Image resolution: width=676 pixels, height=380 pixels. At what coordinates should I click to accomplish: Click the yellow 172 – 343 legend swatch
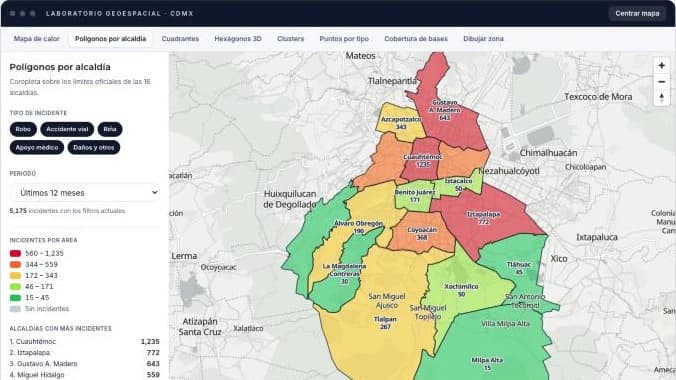tap(15, 276)
